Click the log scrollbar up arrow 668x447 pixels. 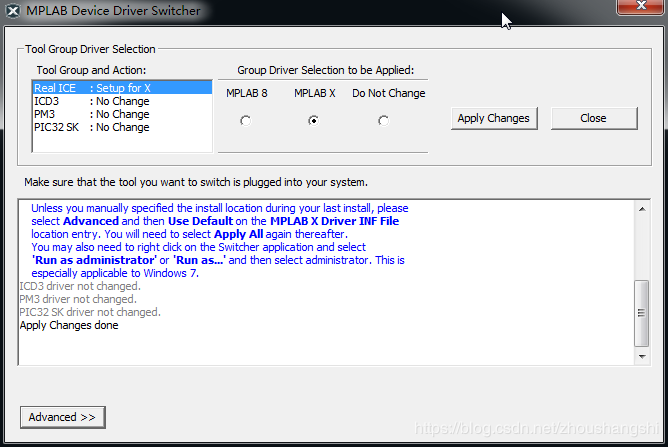pos(642,209)
